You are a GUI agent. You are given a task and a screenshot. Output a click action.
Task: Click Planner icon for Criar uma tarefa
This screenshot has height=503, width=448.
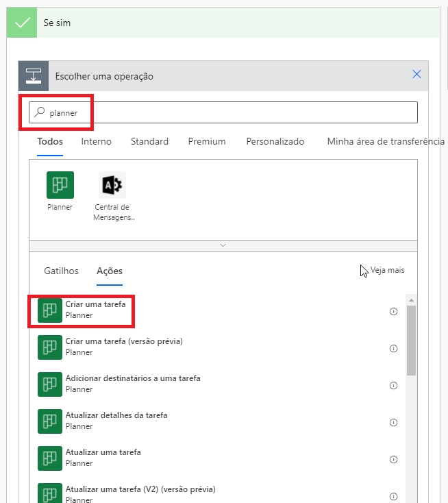pos(50,310)
